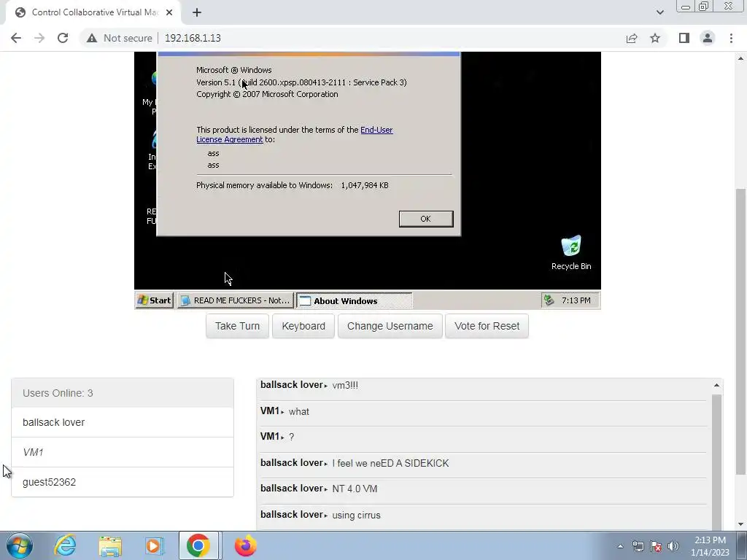The width and height of the screenshot is (747, 560).
Task: Open a new tab with the plus button
Action: click(197, 12)
